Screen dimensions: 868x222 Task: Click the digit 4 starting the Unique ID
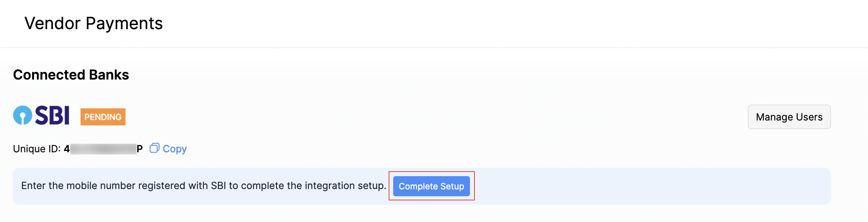pos(67,149)
